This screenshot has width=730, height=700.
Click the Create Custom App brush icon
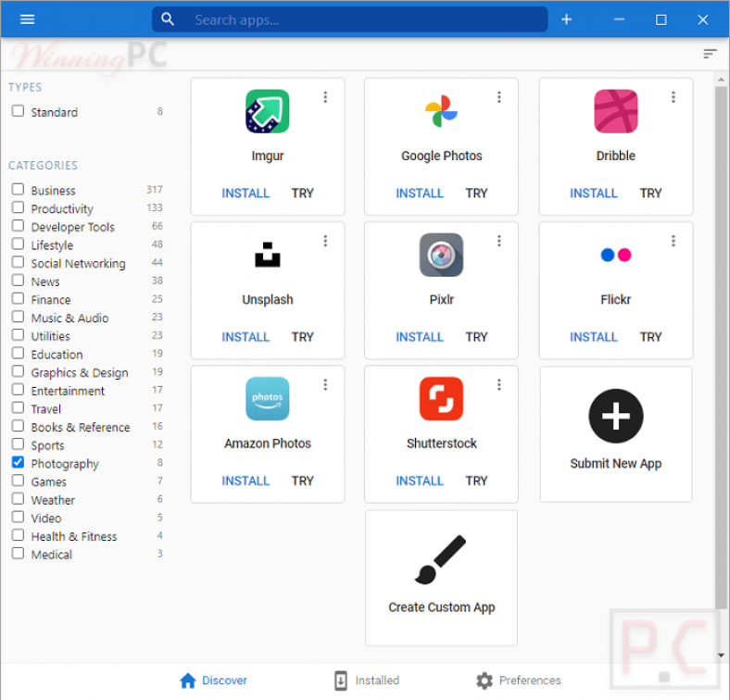[x=440, y=559]
